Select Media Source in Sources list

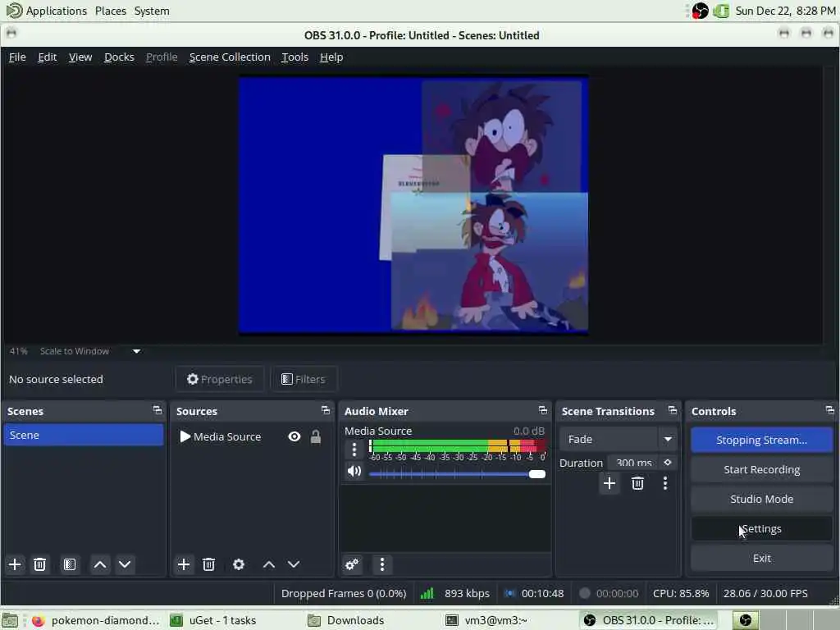[x=227, y=436]
